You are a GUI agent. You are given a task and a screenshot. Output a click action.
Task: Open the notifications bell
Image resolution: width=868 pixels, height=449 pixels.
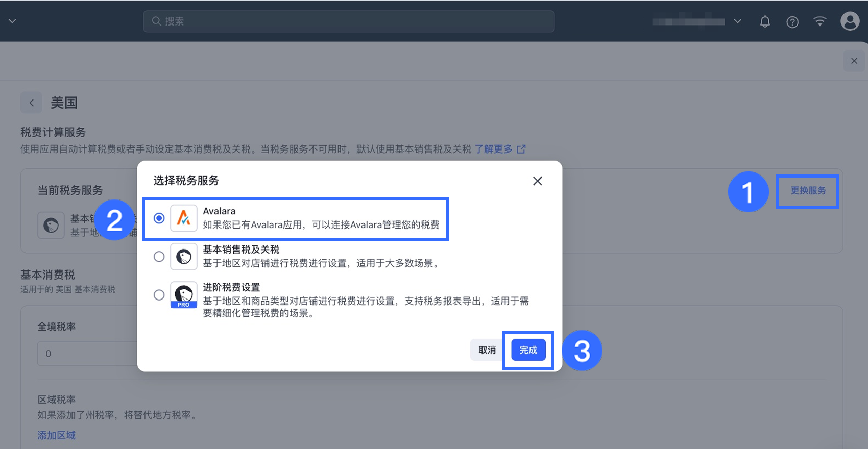click(765, 21)
